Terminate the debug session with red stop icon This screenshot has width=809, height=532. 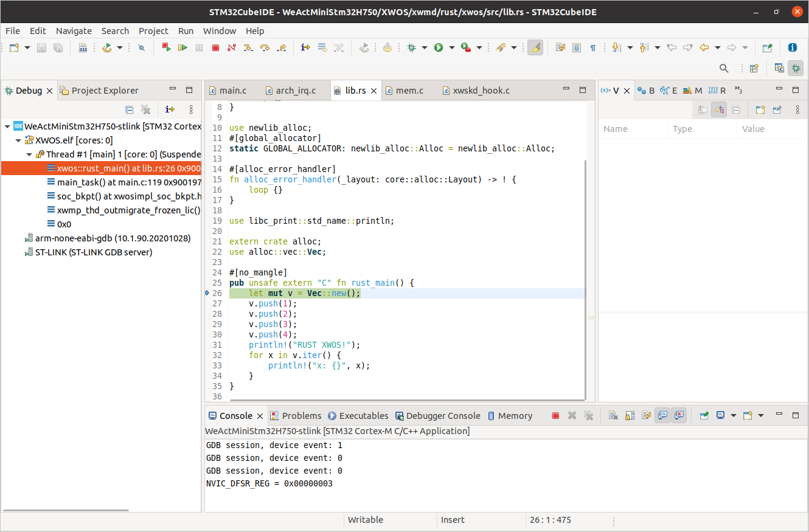[x=215, y=47]
